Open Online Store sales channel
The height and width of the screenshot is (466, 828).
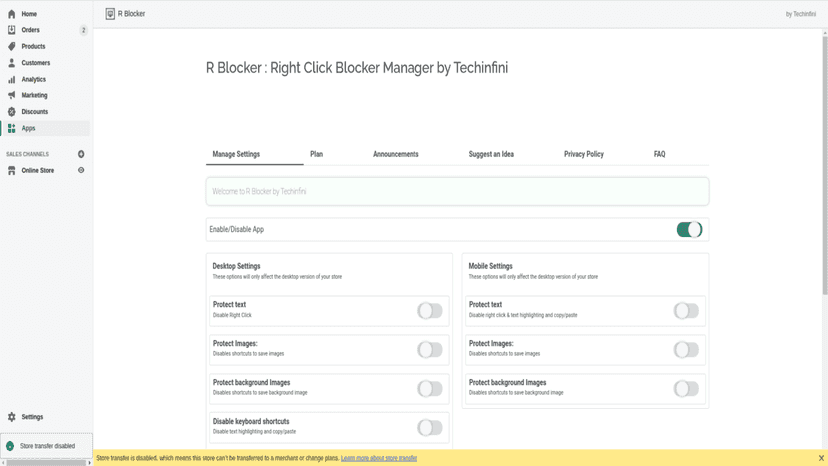pyautogui.click(x=37, y=170)
